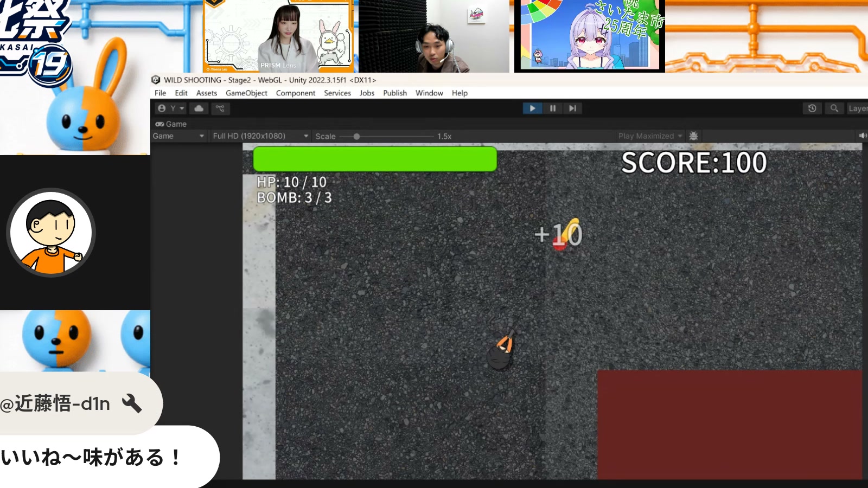Open the Game display mode dropdown

coord(178,136)
